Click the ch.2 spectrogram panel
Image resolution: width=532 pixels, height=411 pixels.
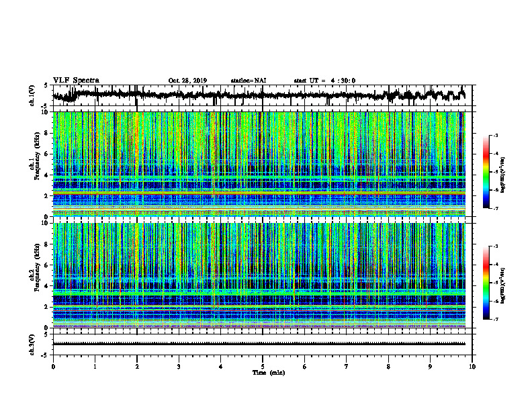[x=259, y=275]
